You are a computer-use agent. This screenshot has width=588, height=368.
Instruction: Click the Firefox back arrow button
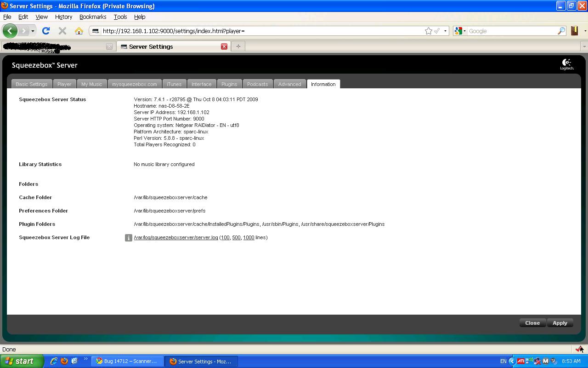[10, 31]
